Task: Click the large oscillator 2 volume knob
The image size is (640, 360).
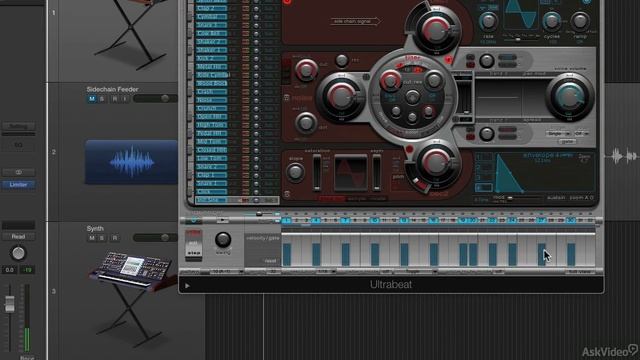Action: pyautogui.click(x=436, y=162)
